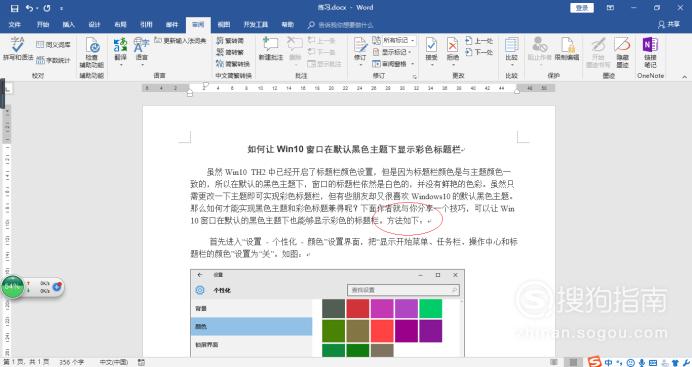Click Check Accessibility (检查辅助功能)
Viewport: 692px width, 367px height.
click(92, 52)
